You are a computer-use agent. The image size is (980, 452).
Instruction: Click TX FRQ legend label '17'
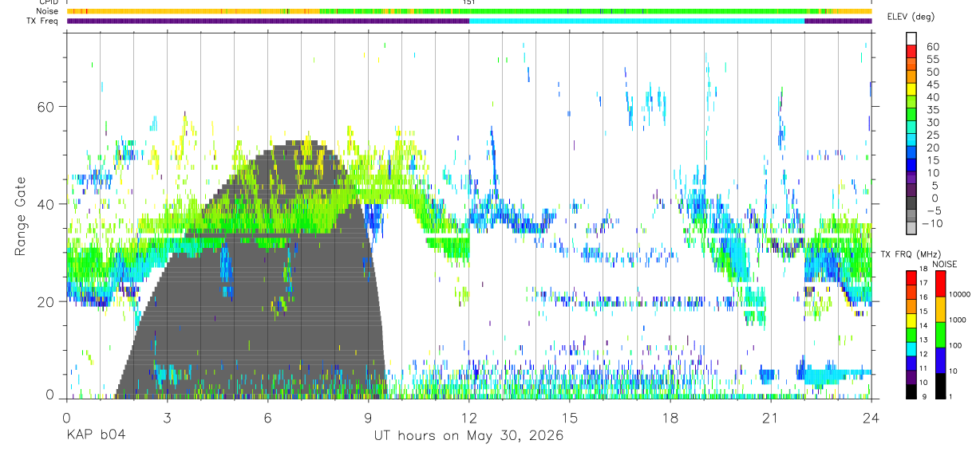coord(924,283)
